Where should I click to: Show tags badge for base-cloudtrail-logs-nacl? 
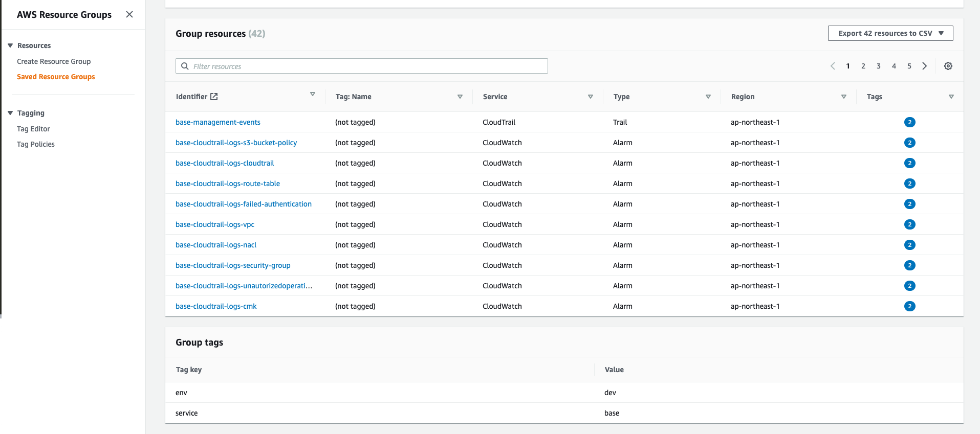[x=909, y=245]
